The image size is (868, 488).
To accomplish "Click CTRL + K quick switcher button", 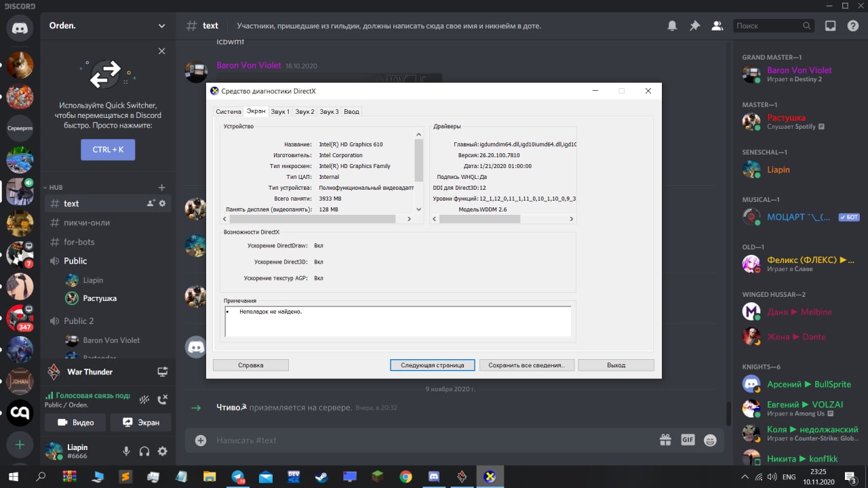I will pyautogui.click(x=108, y=149).
